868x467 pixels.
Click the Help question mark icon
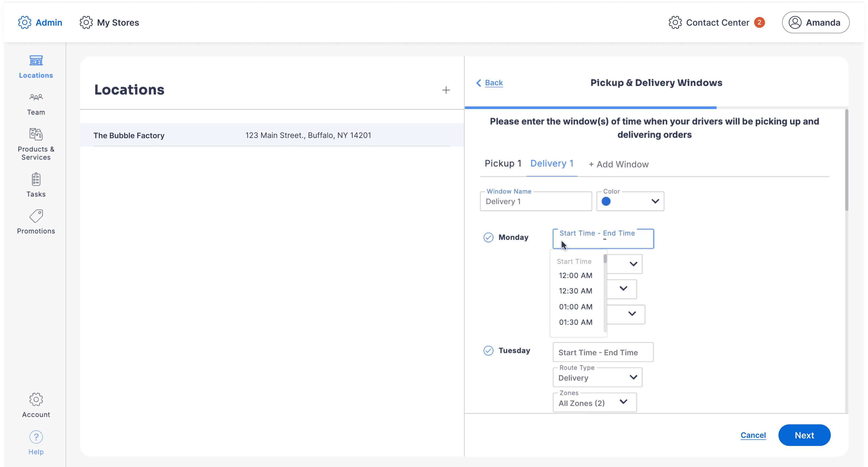point(36,437)
